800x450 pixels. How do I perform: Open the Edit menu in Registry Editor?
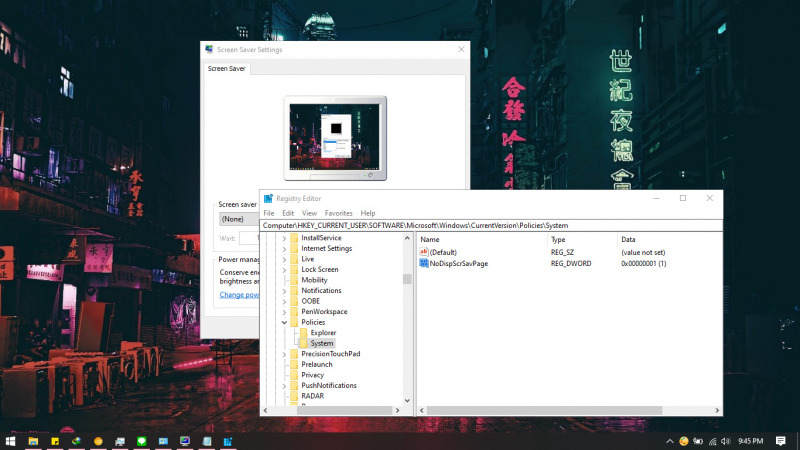[x=288, y=213]
